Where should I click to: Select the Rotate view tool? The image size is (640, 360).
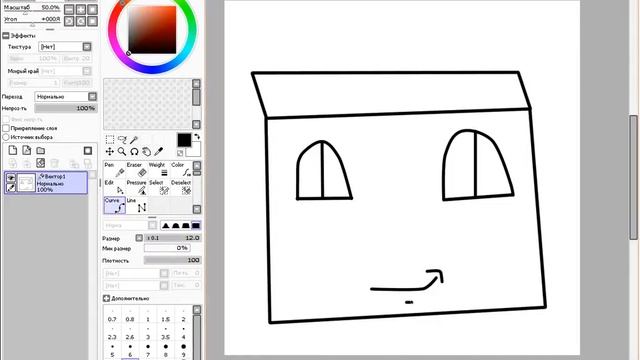tap(134, 151)
